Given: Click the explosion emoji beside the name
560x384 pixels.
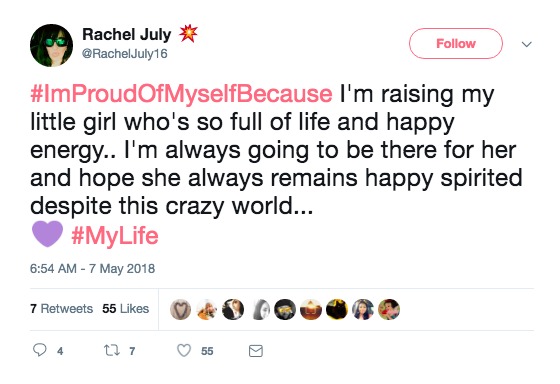Looking at the screenshot, I should pos(188,34).
